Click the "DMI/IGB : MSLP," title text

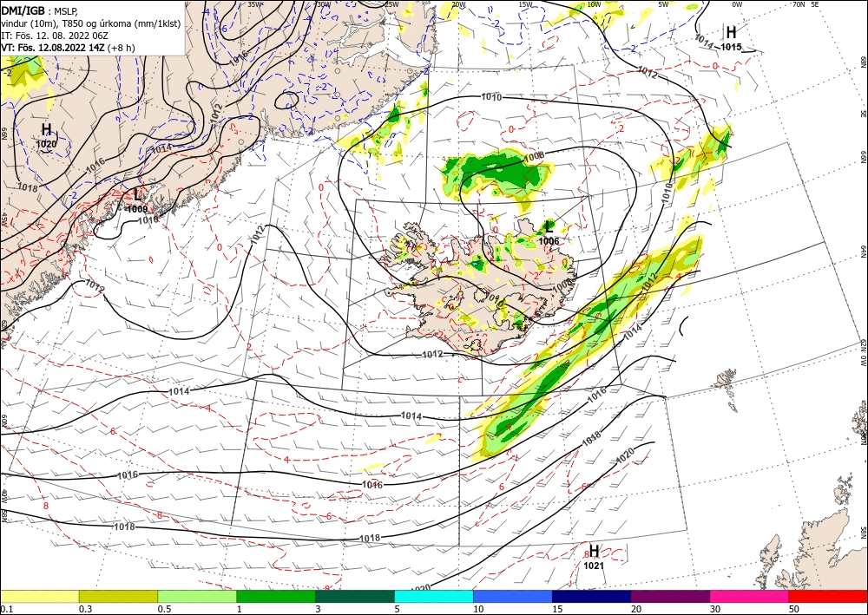click(x=40, y=10)
